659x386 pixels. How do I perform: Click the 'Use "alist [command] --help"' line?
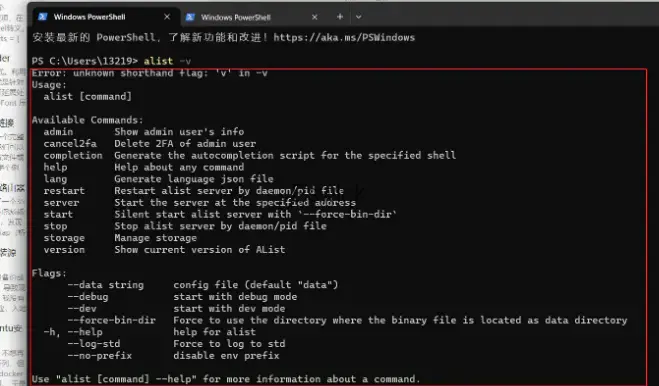click(226, 379)
